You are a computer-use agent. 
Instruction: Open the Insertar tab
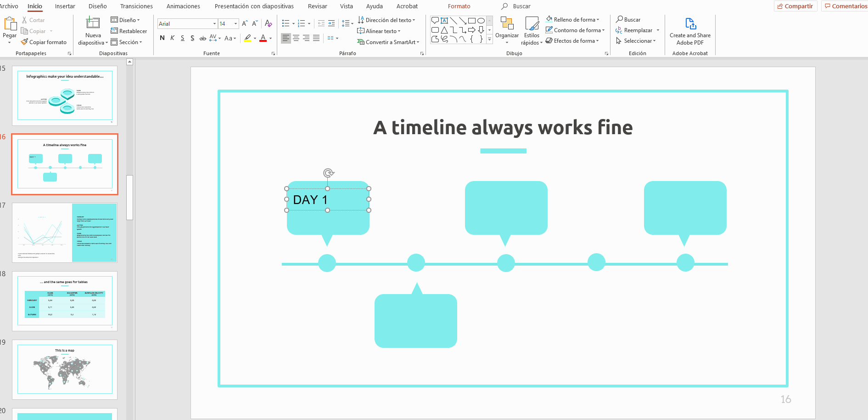65,6
